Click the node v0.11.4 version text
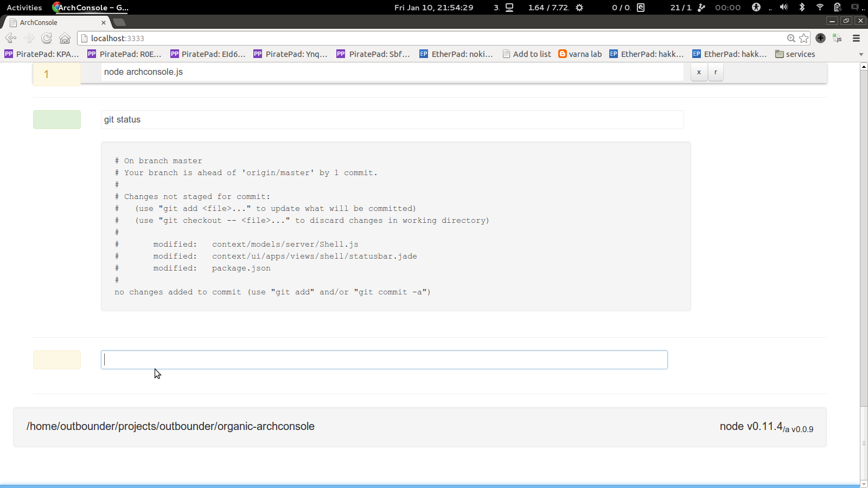Screen dimensions: 868x488 751,426
